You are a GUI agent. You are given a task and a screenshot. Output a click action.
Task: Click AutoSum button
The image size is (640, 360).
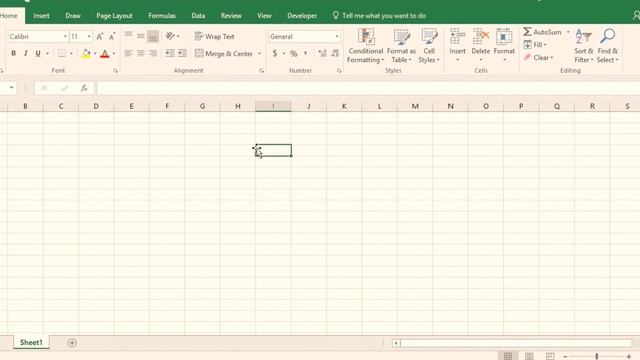pos(542,32)
